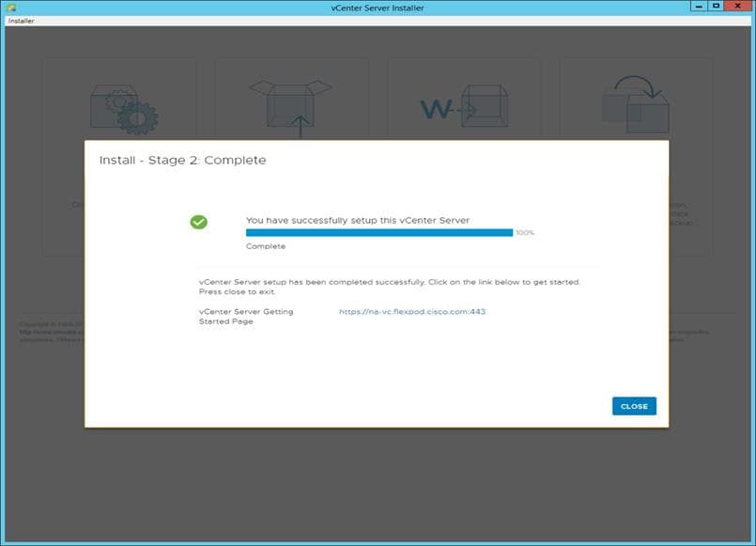Click the 'Press close to exit.' text

pyautogui.click(x=238, y=292)
